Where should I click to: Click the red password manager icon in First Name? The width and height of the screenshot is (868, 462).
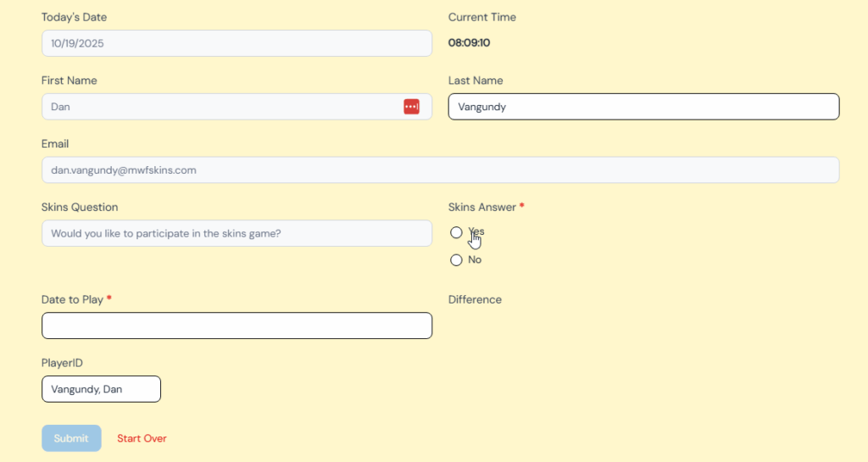click(411, 107)
